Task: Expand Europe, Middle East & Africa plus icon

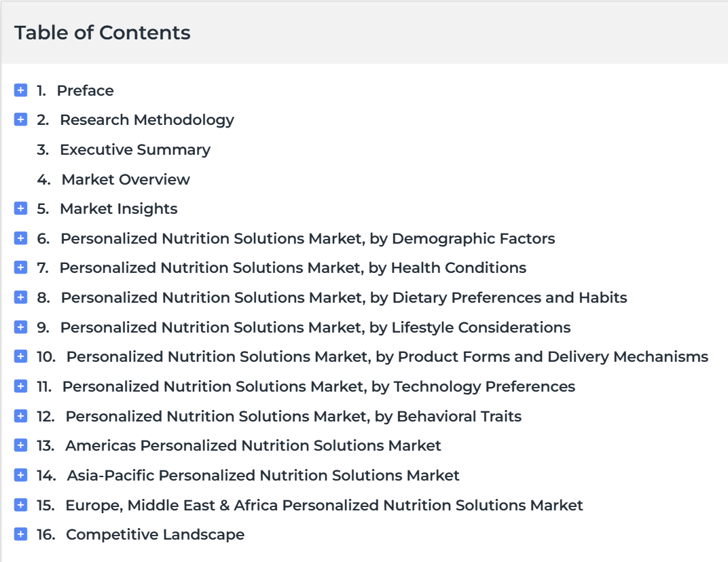Action: coord(20,504)
